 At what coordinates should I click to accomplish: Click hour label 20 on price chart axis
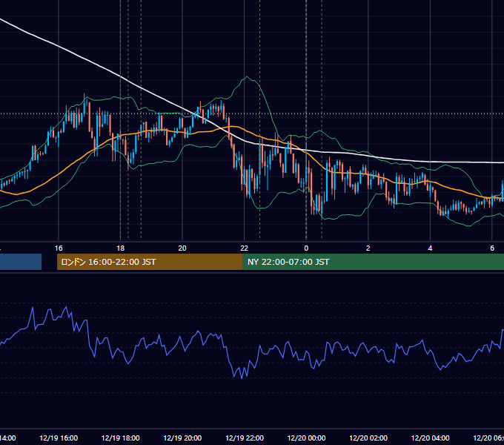pyautogui.click(x=182, y=248)
